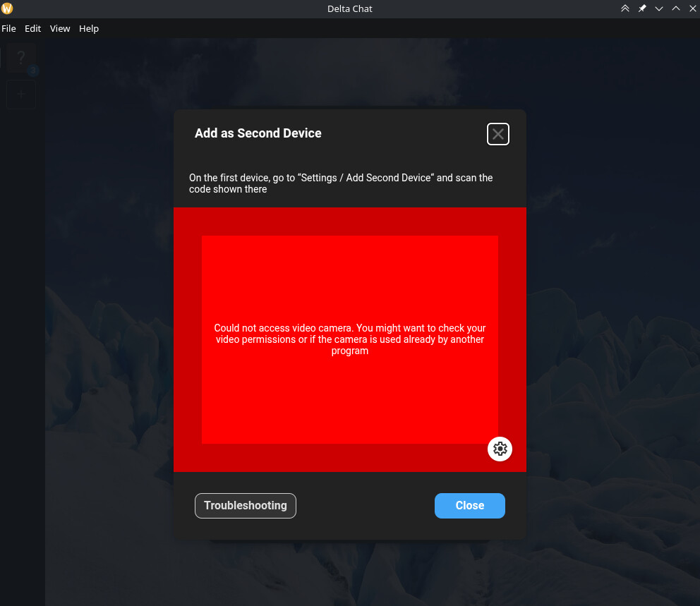Click the scan instructions text in dialog
Screen dimensions: 700x606
(x=341, y=183)
